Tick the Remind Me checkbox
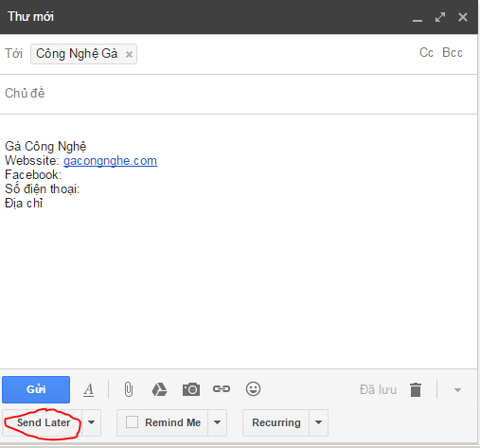 [x=132, y=422]
